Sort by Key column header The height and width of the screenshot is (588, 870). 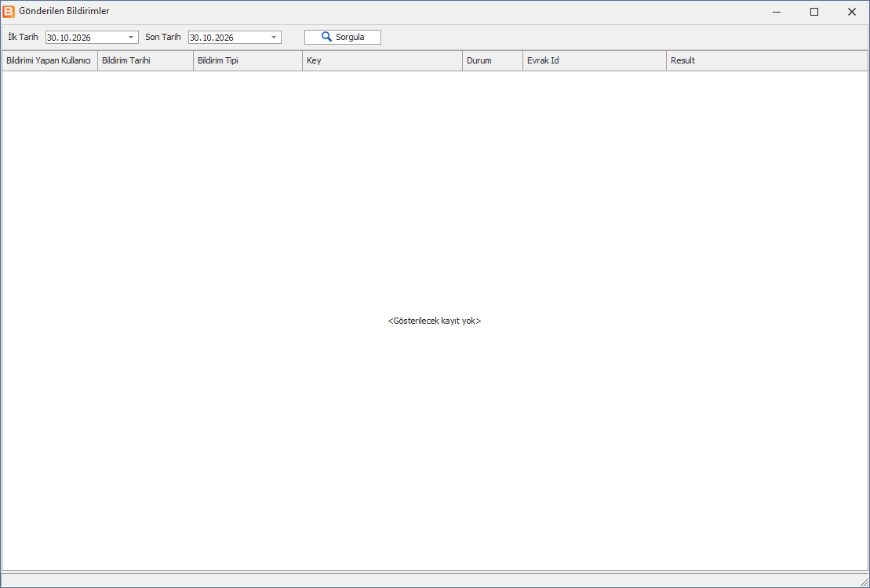[382, 60]
